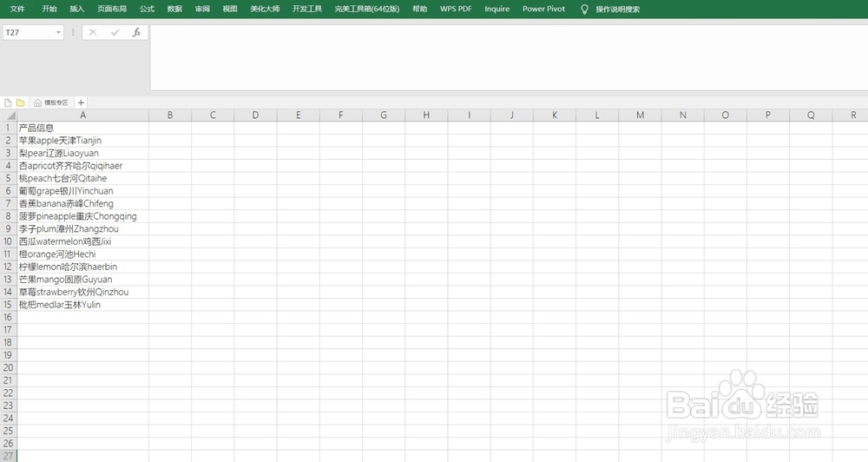This screenshot has width=868, height=462.
Task: Click the cancel X formula bar icon
Action: coord(93,33)
